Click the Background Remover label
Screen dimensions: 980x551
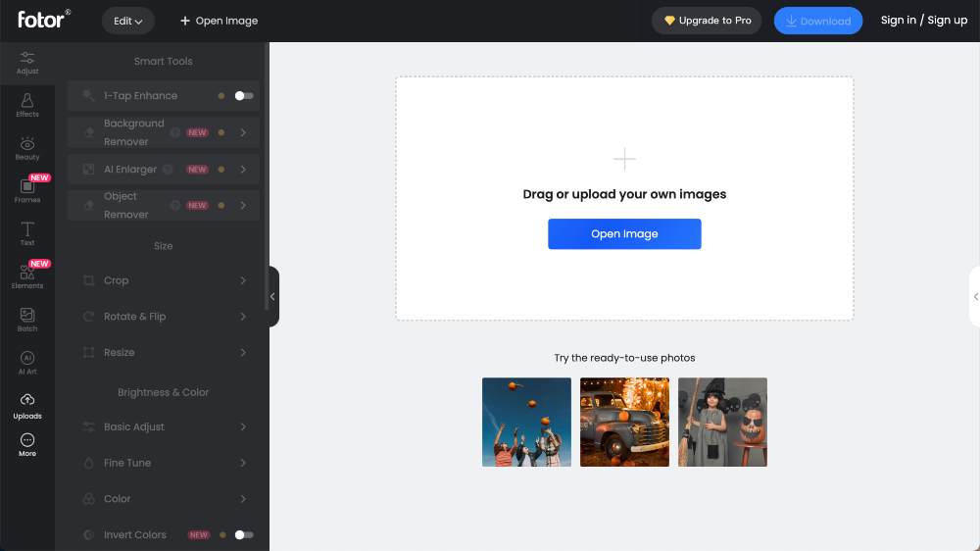[x=133, y=132]
